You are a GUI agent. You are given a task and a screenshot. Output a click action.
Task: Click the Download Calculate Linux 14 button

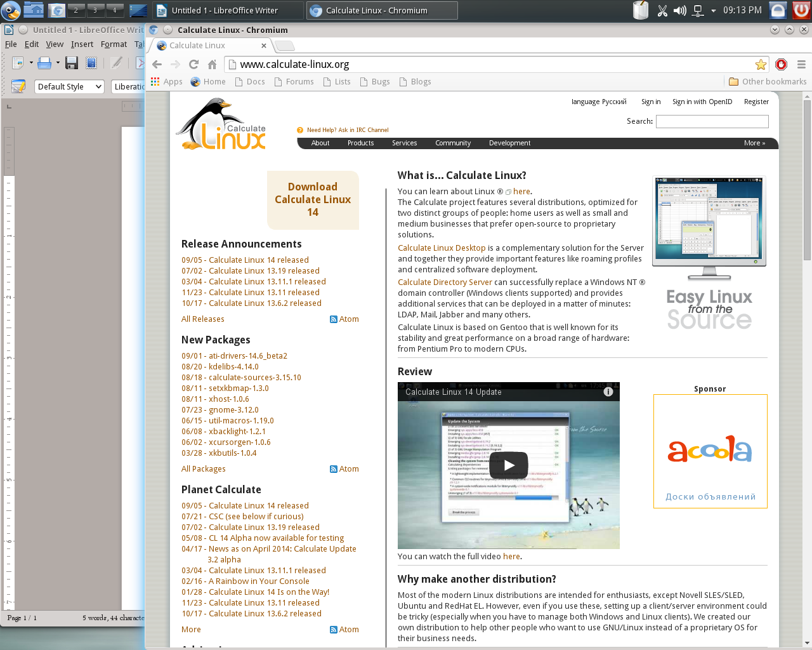coord(313,200)
